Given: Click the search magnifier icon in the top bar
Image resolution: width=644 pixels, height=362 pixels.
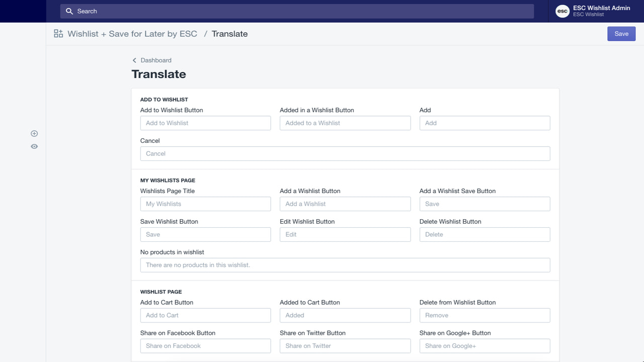Looking at the screenshot, I should [69, 11].
